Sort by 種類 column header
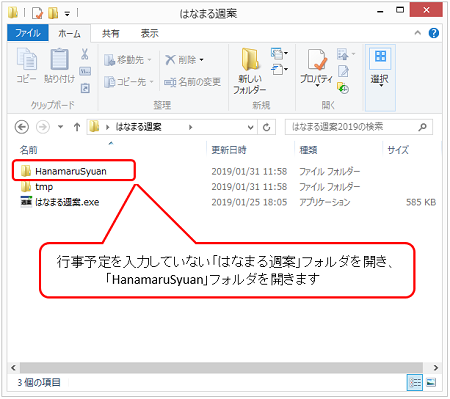 point(308,150)
